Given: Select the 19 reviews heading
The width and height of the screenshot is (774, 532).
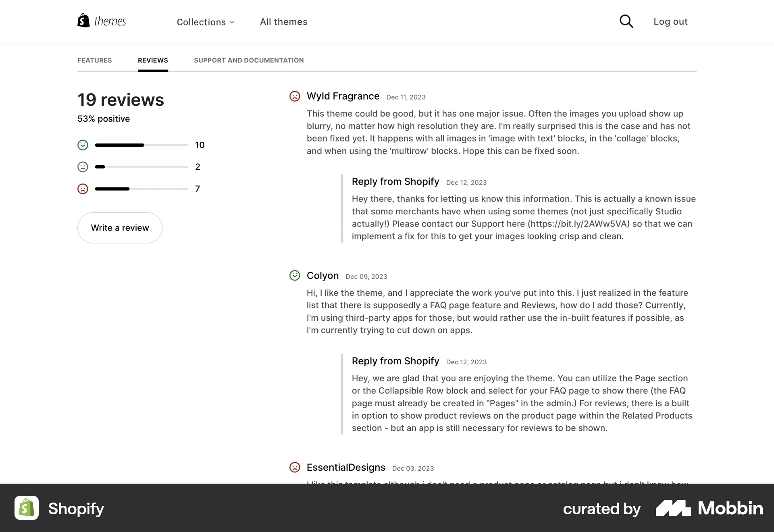Looking at the screenshot, I should pos(121,100).
